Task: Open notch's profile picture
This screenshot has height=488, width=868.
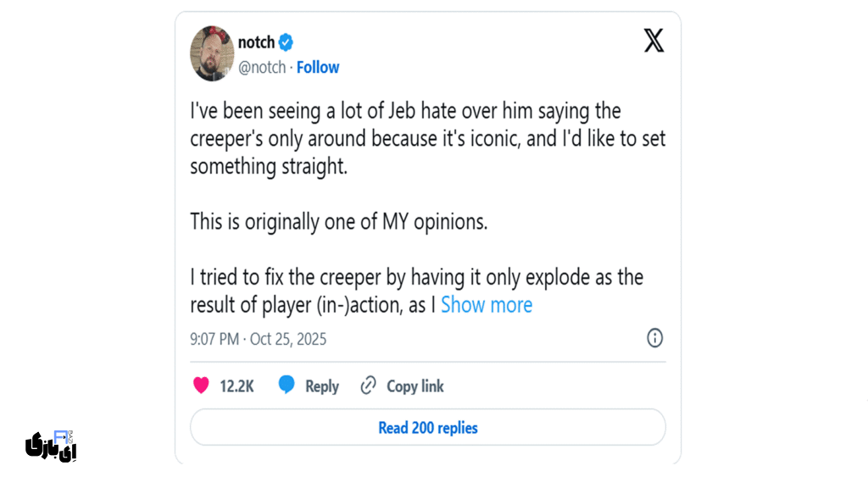Action: click(211, 53)
